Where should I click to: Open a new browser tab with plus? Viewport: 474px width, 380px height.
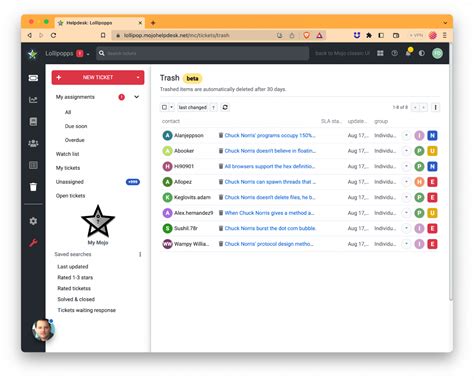pyautogui.click(x=153, y=23)
